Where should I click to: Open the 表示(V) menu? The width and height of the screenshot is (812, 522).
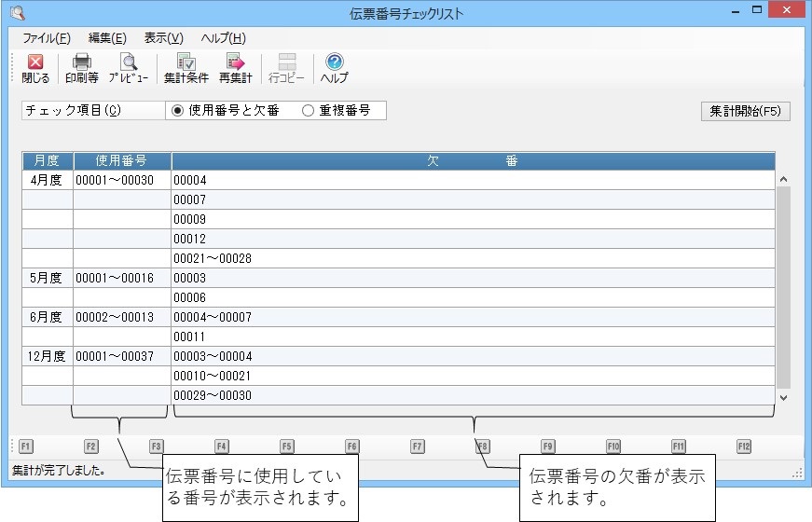pos(163,38)
